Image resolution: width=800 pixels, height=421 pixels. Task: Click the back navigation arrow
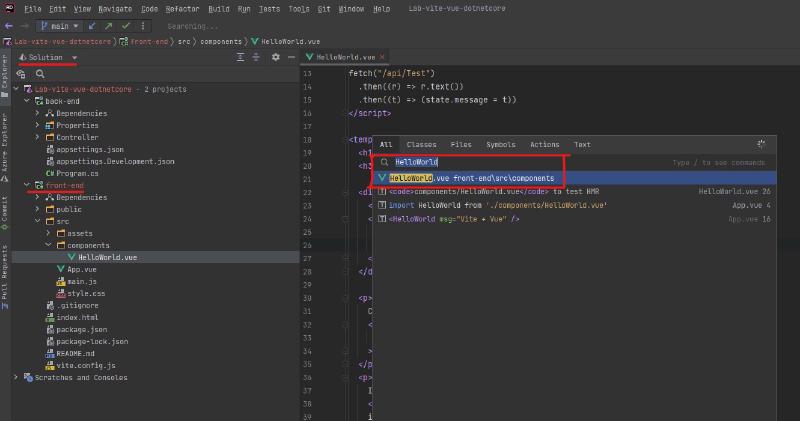coord(9,25)
